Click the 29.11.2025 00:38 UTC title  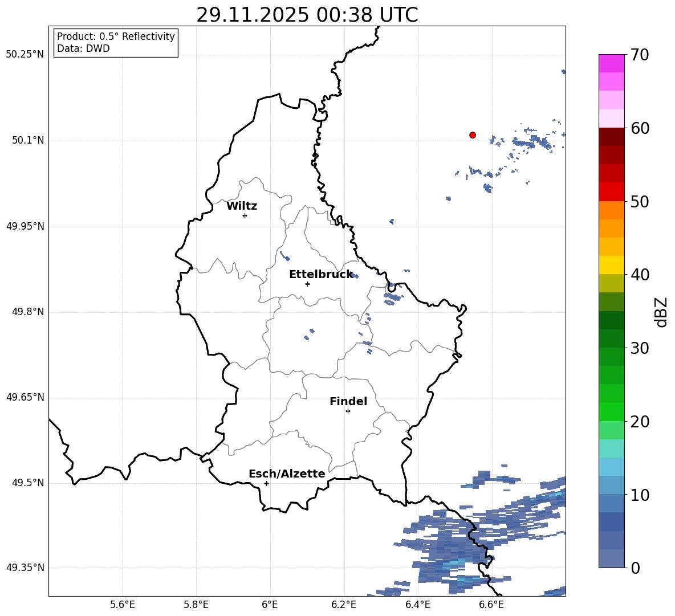[307, 15]
